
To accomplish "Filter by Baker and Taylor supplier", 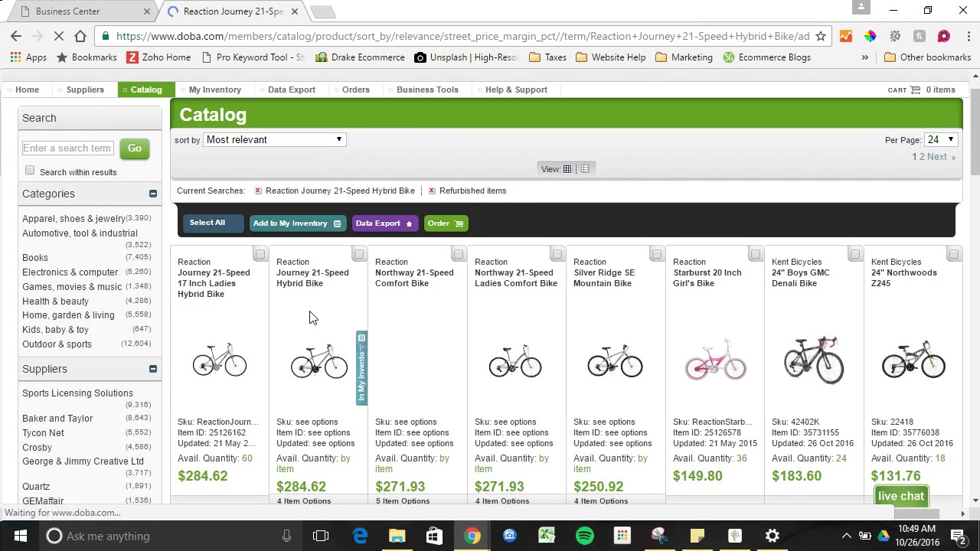I will (x=57, y=419).
